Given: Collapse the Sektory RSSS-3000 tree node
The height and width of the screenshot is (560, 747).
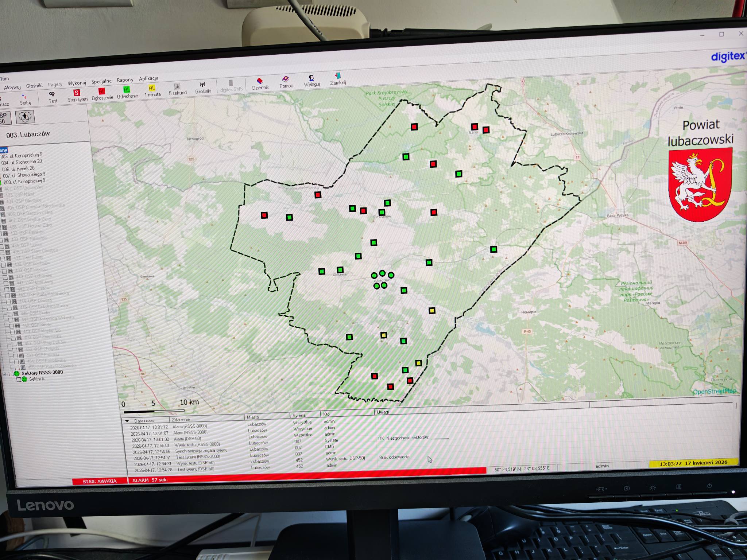Looking at the screenshot, I should click(x=4, y=374).
